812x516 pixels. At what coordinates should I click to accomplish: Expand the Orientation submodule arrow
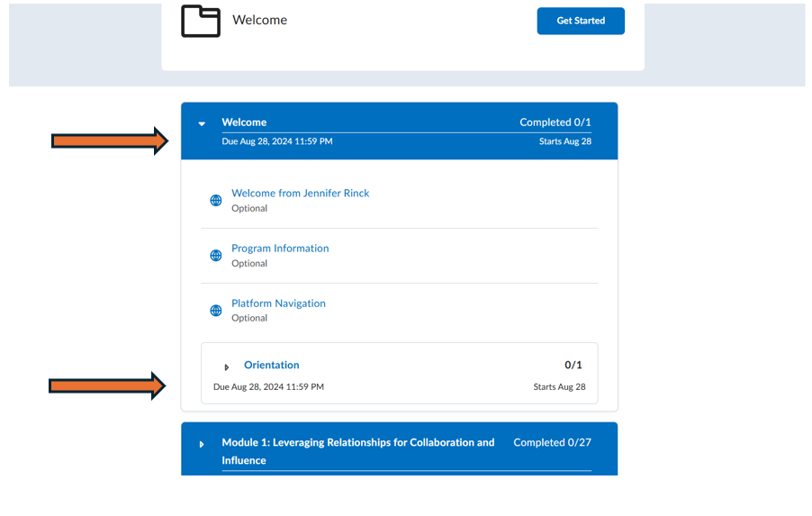pyautogui.click(x=227, y=367)
